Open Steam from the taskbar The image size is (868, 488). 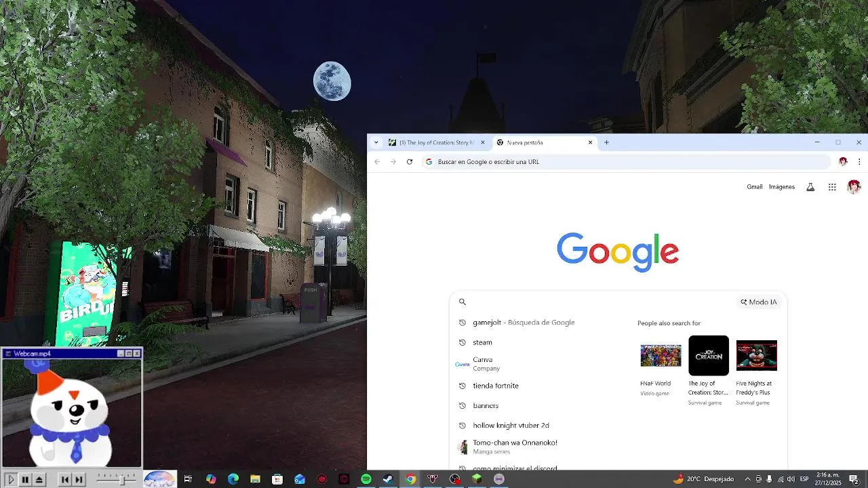coord(388,479)
